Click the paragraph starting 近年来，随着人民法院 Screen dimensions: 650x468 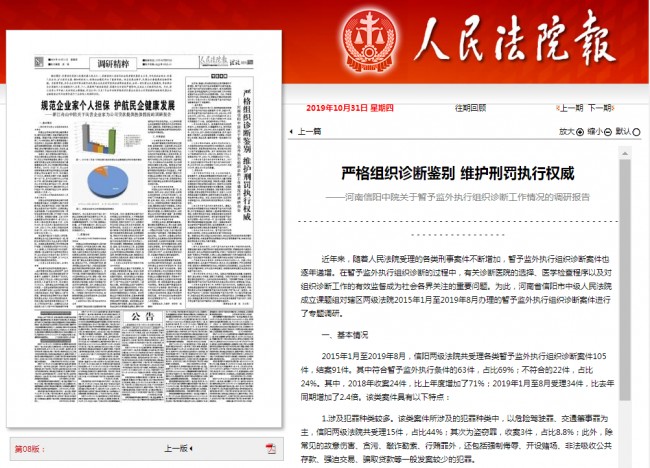tap(456, 286)
